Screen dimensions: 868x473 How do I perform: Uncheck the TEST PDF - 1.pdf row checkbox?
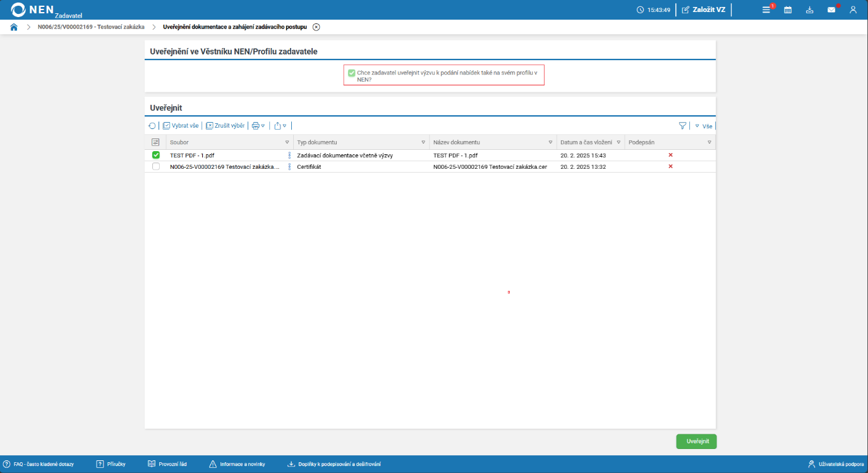pos(156,155)
